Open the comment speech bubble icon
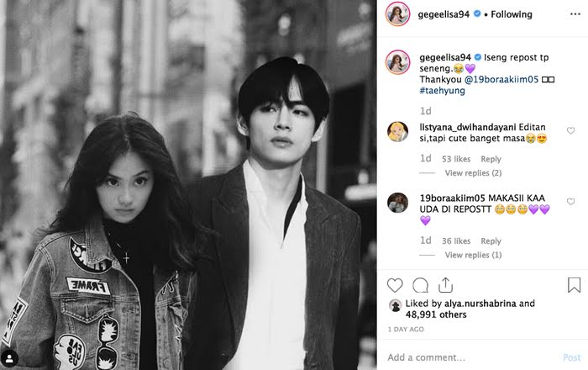Viewport: 588px width, 370px height. coord(420,286)
